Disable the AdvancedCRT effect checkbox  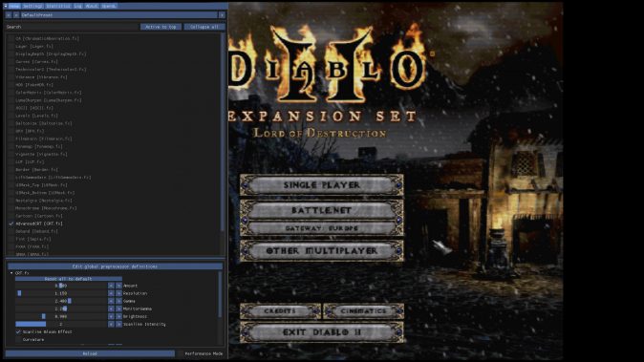click(11, 224)
